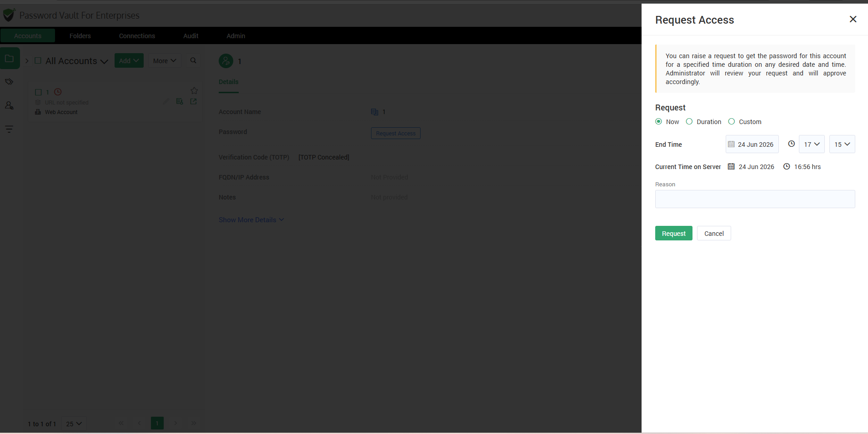Select page 1 in pagination
The width and height of the screenshot is (868, 434).
pos(157,423)
